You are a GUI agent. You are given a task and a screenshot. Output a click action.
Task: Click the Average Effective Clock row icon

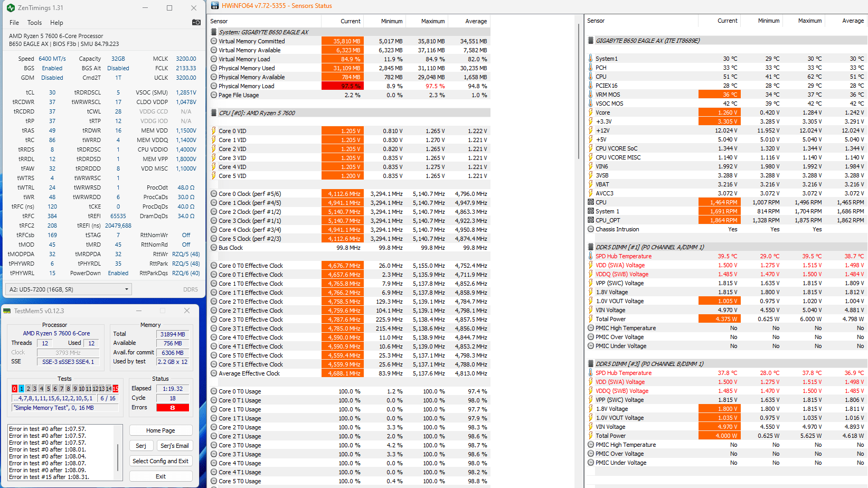[x=214, y=373]
